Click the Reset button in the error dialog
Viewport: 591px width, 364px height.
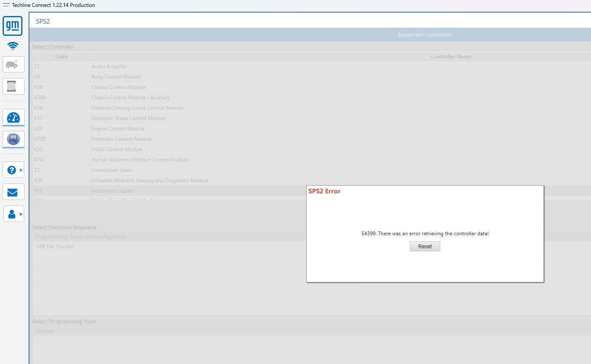(x=425, y=247)
